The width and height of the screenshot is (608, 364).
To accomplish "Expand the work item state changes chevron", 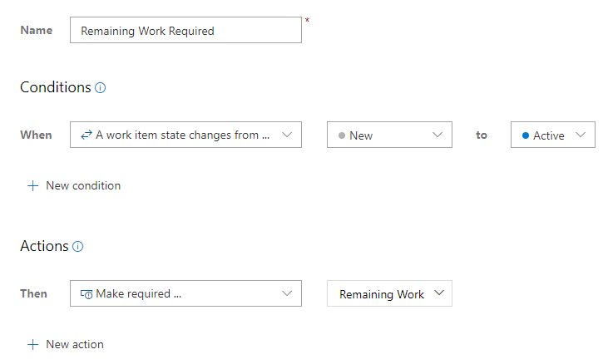I will pyautogui.click(x=287, y=135).
